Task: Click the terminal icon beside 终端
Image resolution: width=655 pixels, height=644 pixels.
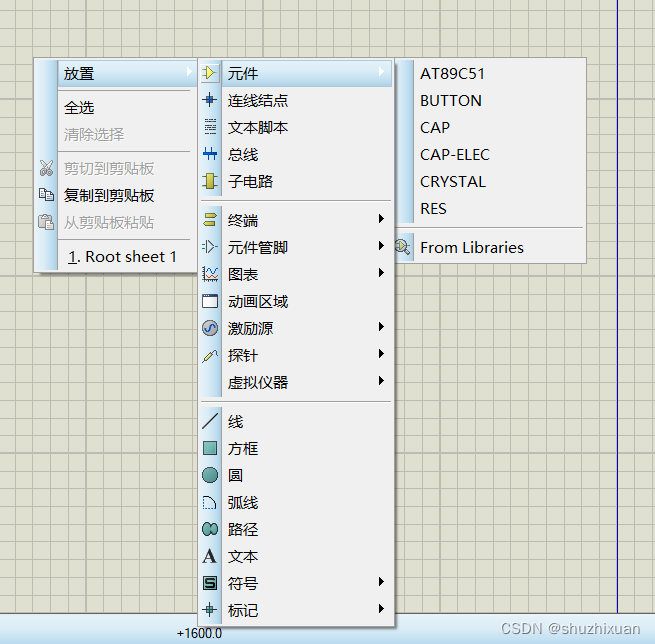Action: point(210,220)
